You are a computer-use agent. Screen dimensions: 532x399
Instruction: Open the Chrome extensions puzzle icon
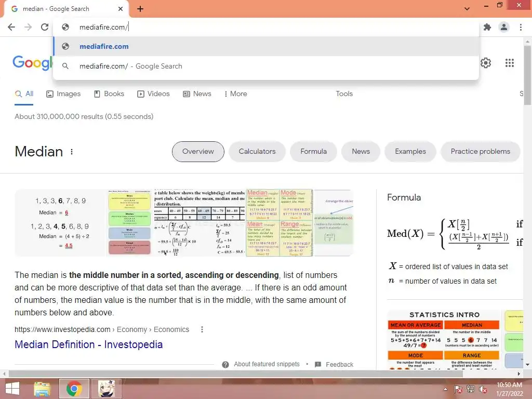(487, 27)
